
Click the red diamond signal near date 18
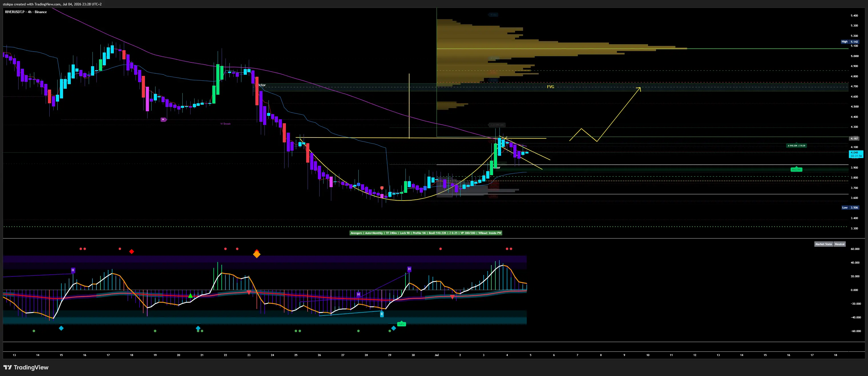coord(132,251)
